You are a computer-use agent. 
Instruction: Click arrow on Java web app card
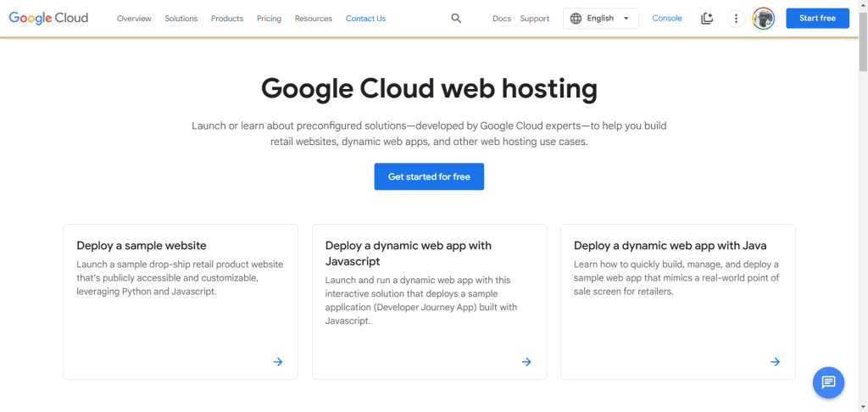click(775, 362)
